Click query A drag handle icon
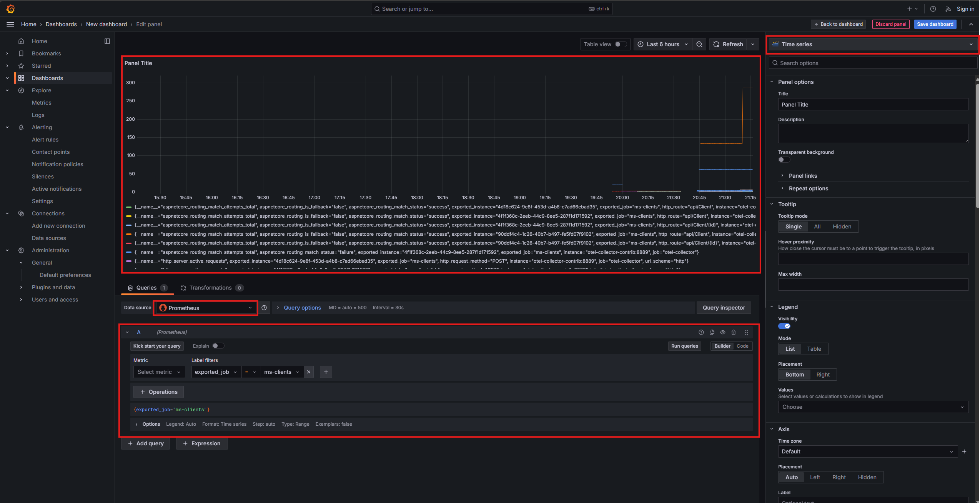Image resolution: width=980 pixels, height=503 pixels. click(746, 332)
